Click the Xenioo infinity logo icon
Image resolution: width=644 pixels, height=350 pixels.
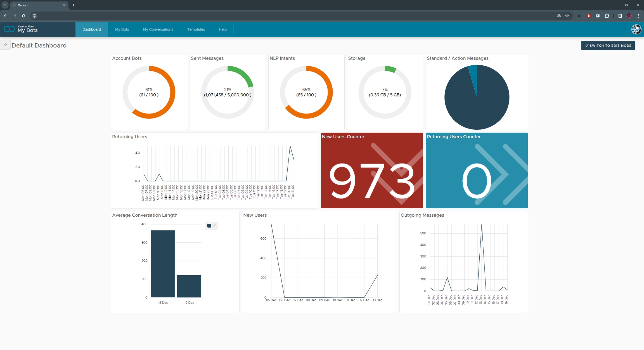pyautogui.click(x=9, y=29)
